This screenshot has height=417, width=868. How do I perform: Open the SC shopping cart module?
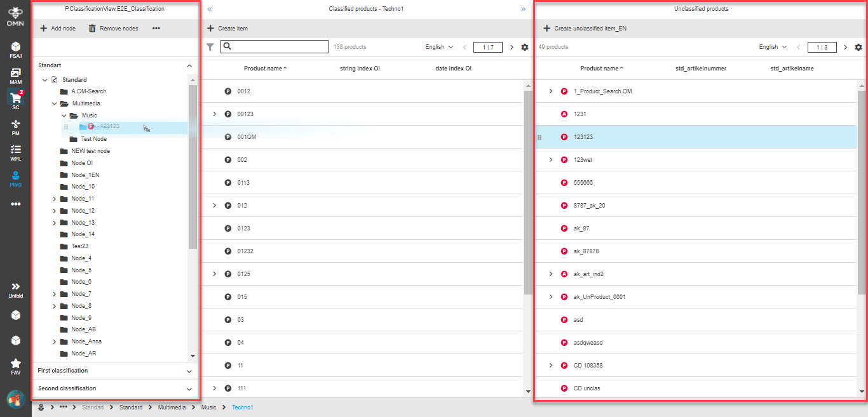pos(15,100)
